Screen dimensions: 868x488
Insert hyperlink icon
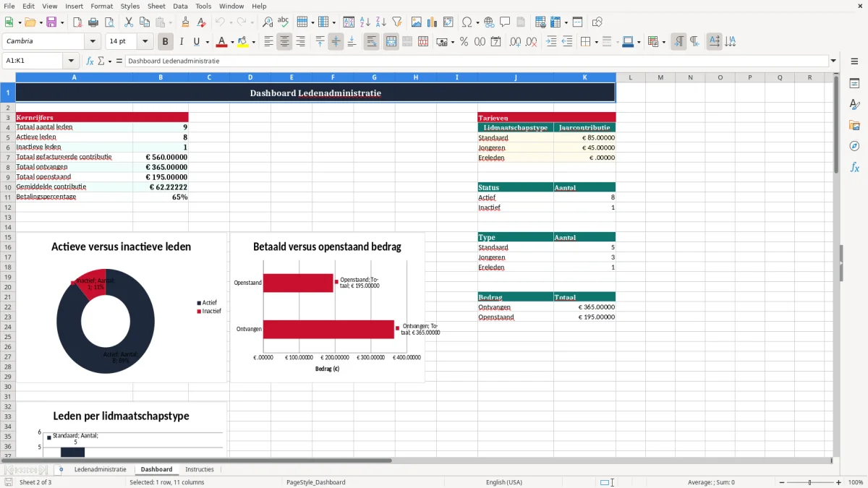[x=489, y=22]
